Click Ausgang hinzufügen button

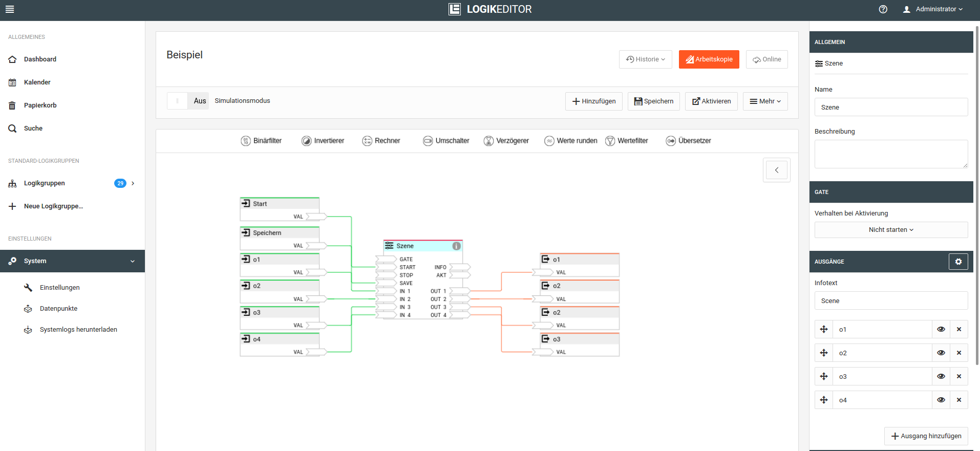(x=926, y=436)
